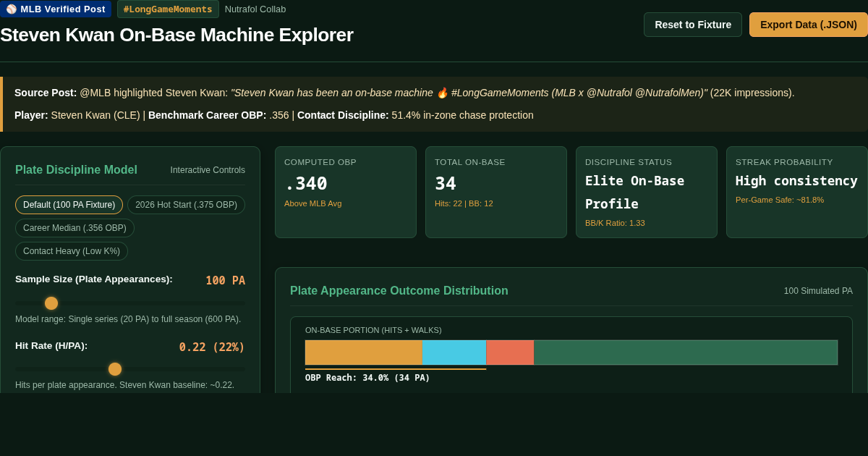Image resolution: width=868 pixels, height=456 pixels.
Task: Click the BB/K Ratio: 1.33 text
Action: pyautogui.click(x=615, y=223)
